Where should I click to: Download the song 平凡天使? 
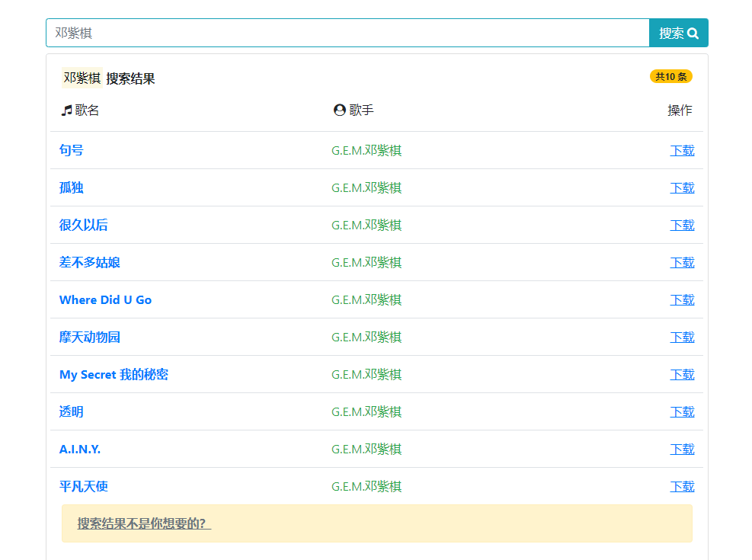click(x=682, y=486)
